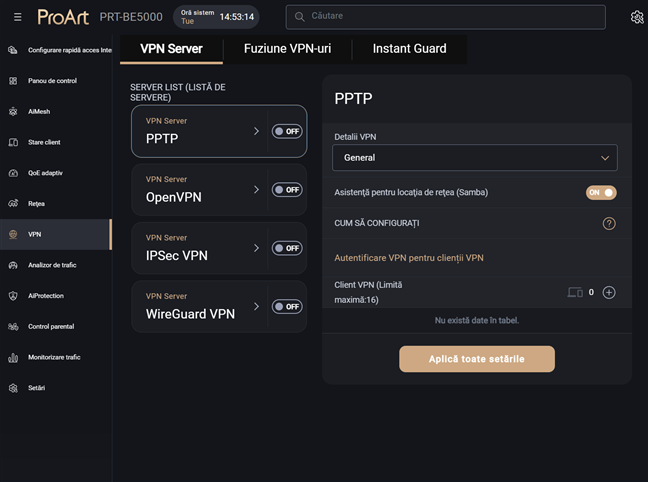
Task: Open the Stare client menu item
Action: click(56, 142)
